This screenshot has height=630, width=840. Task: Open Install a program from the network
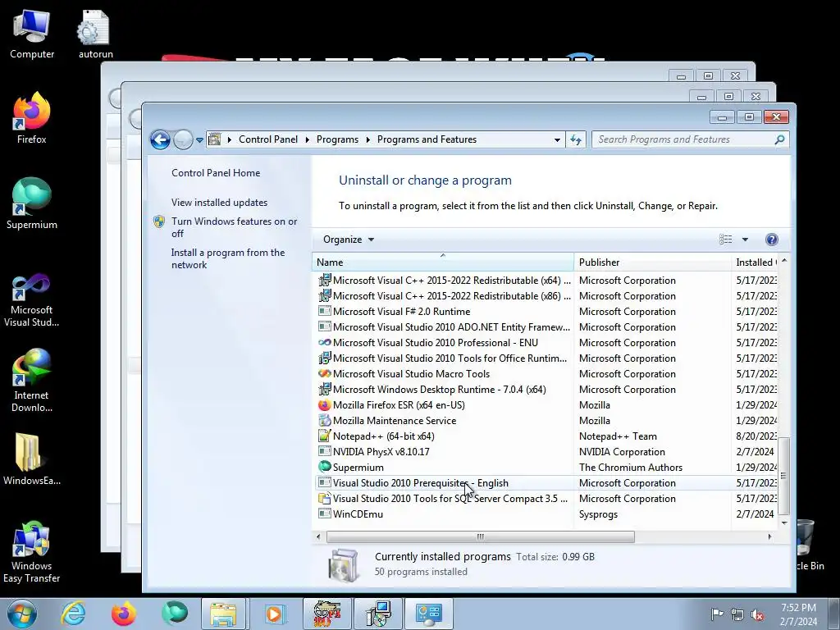click(228, 258)
